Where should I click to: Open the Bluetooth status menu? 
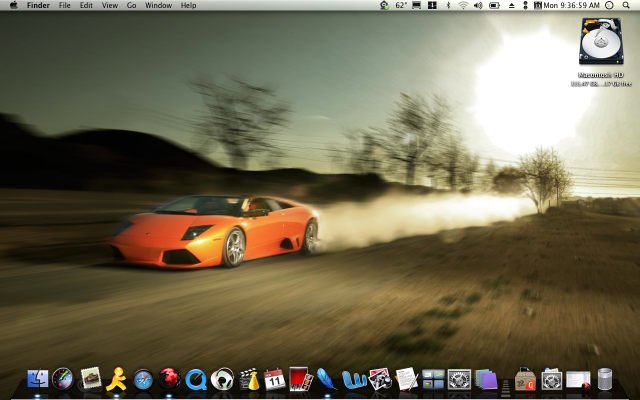pos(448,5)
